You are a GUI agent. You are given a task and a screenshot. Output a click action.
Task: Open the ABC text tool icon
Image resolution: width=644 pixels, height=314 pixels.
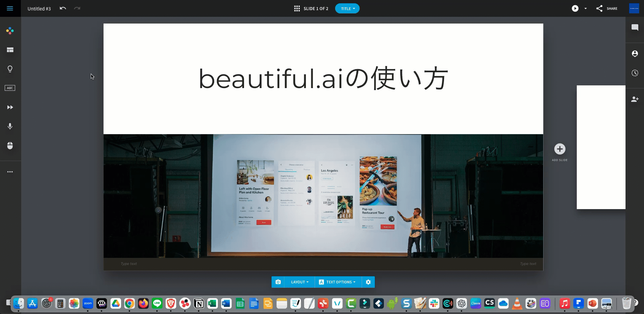[10, 88]
